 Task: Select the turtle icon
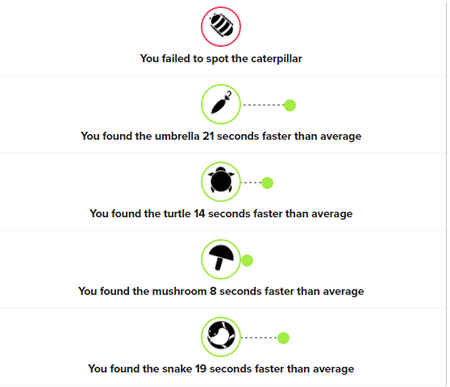221,182
